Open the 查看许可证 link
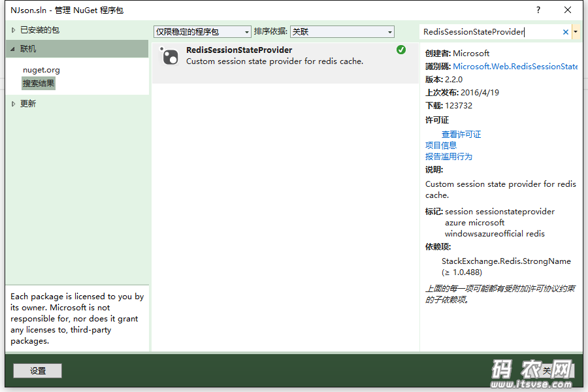This screenshot has height=392, width=588. pos(461,135)
